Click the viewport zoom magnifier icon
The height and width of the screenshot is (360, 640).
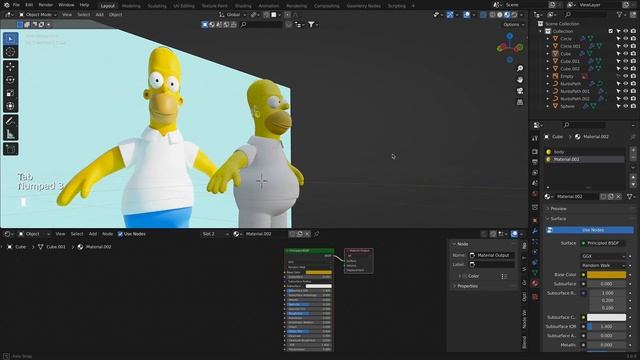coord(520,69)
